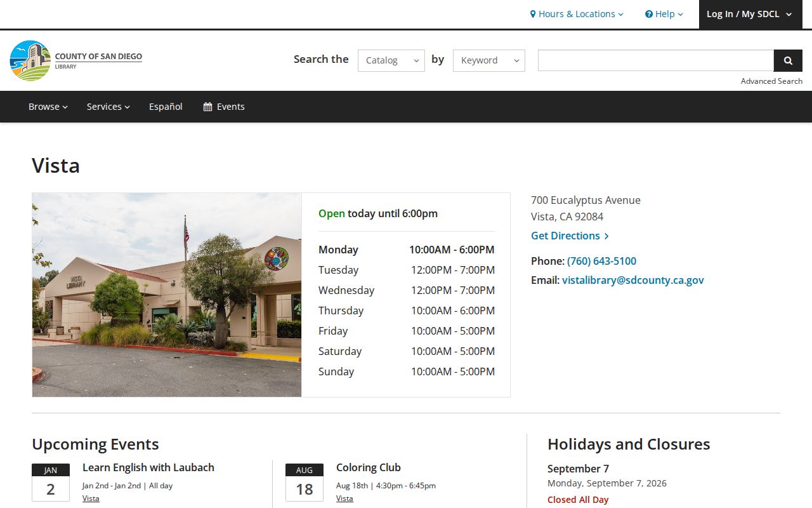
Task: Click the AUG 18 date badge
Action: [x=304, y=483]
